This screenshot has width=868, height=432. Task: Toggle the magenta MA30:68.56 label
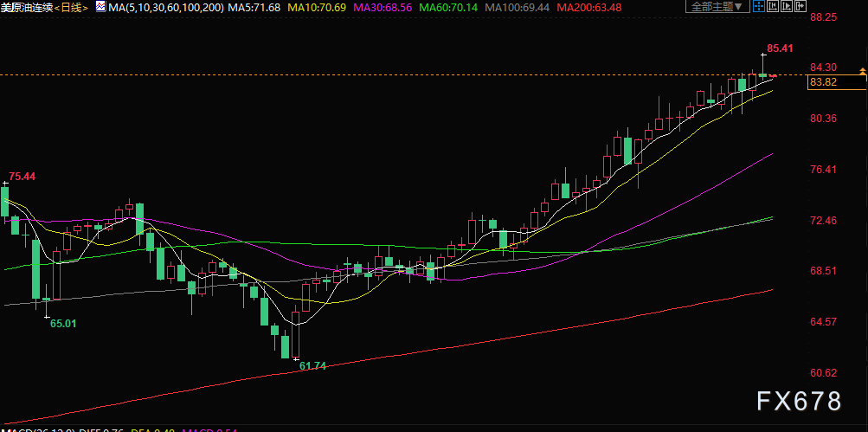click(383, 8)
